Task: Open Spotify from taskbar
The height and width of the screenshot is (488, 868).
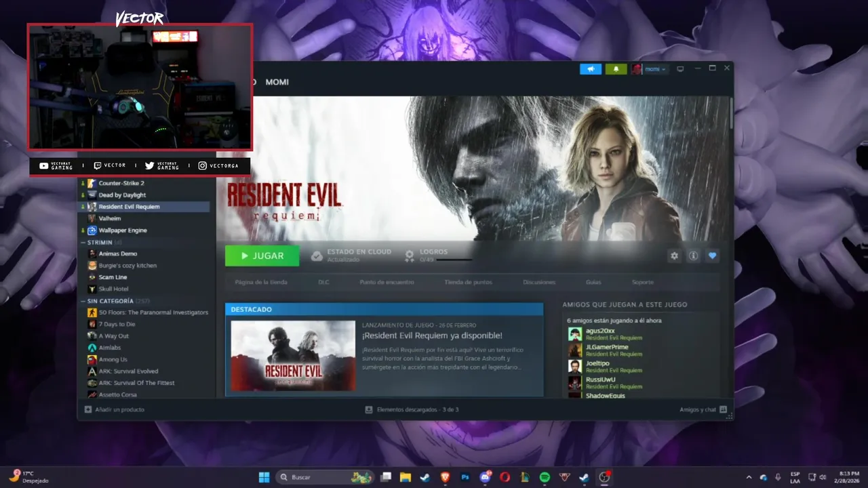Action: [x=545, y=477]
